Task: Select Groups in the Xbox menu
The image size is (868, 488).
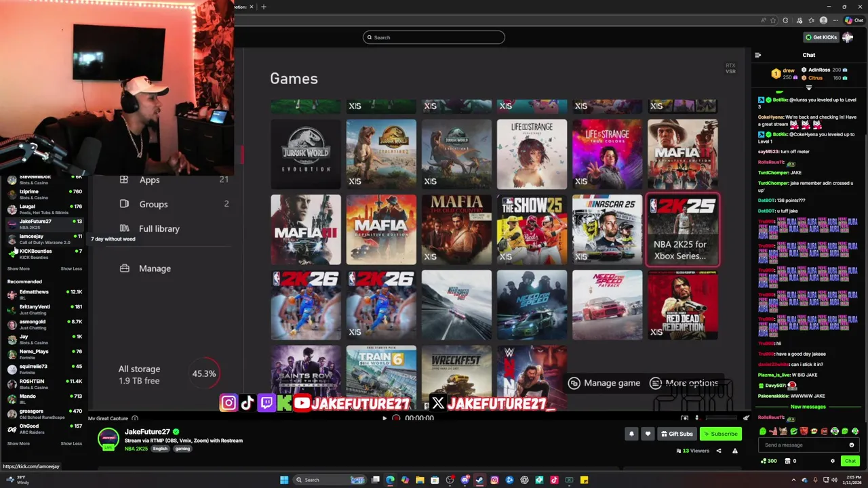Action: [x=174, y=204]
